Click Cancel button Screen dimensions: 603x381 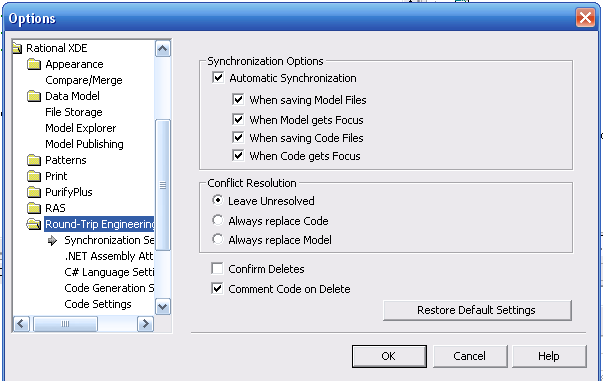pyautogui.click(x=470, y=356)
